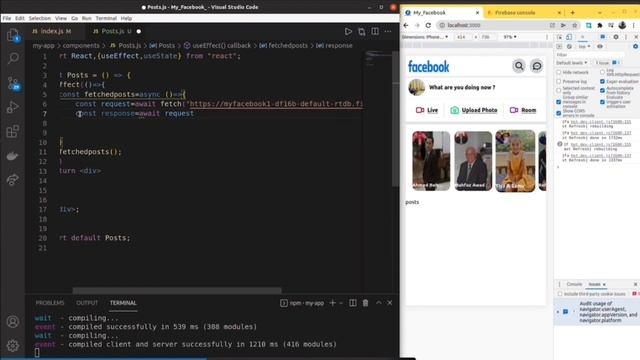
Task: Enable the Hide network checkbox
Action: pos(559,72)
